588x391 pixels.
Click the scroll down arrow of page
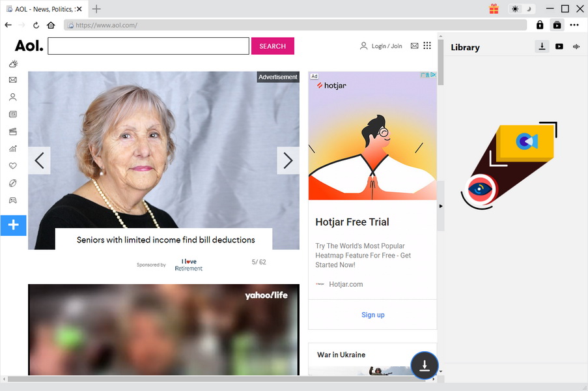tap(441, 371)
